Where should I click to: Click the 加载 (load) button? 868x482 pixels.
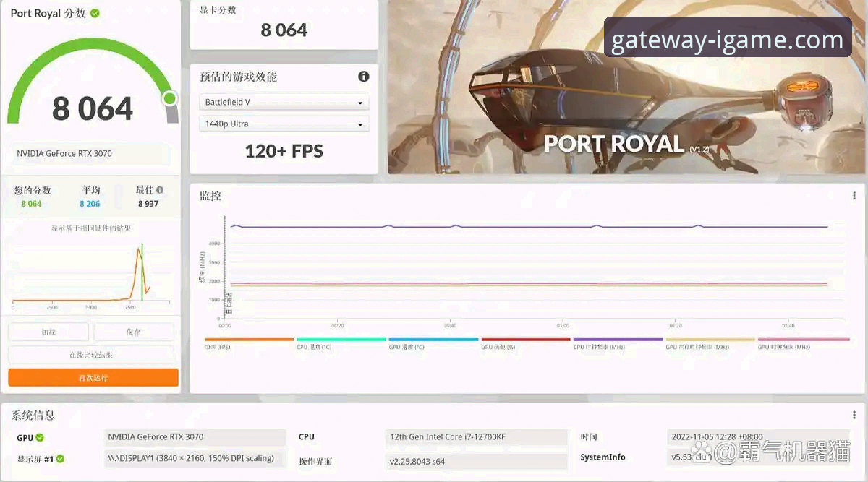point(48,332)
